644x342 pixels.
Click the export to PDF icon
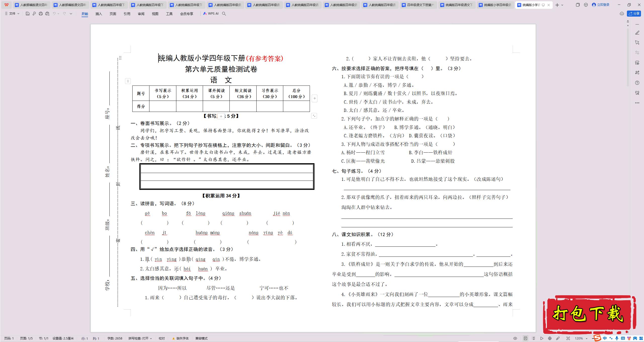coord(34,14)
